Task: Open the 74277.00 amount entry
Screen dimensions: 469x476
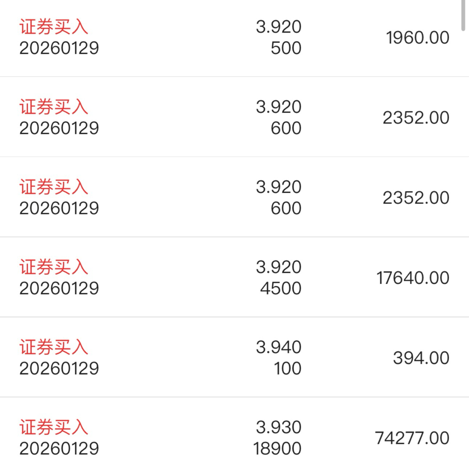Action: [412, 438]
